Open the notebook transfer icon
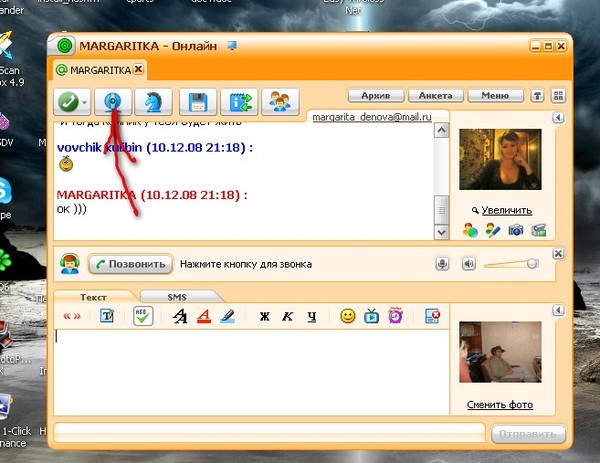The width and height of the screenshot is (600, 463). (239, 102)
